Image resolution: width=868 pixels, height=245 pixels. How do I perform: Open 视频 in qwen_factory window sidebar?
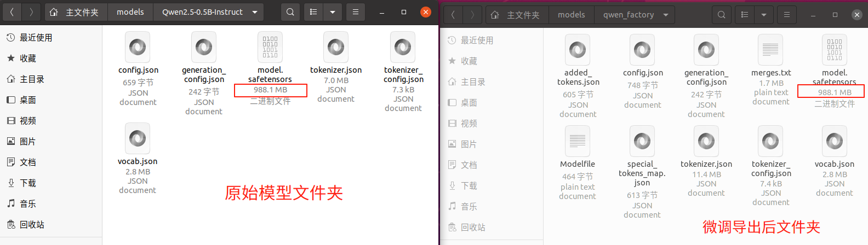pos(492,124)
